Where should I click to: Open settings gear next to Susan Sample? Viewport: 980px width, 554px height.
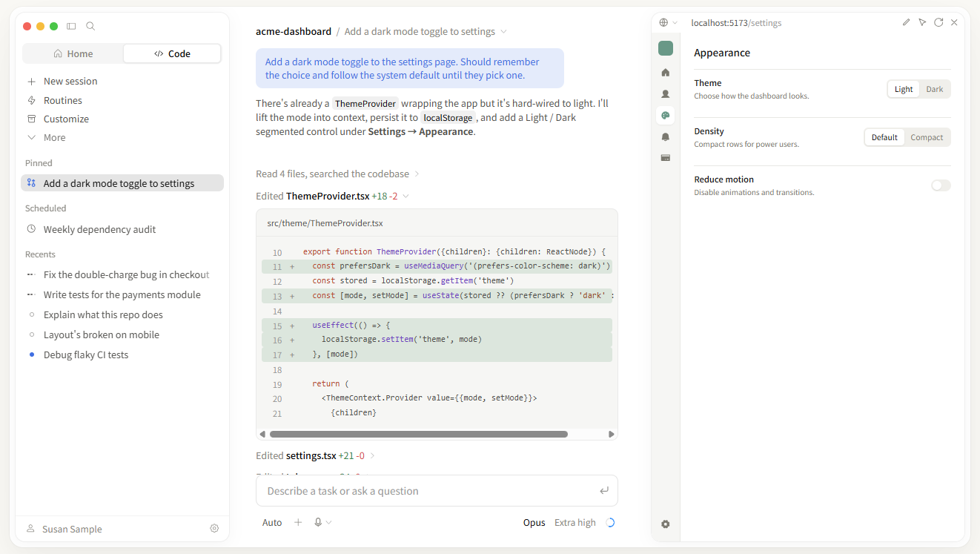click(214, 529)
